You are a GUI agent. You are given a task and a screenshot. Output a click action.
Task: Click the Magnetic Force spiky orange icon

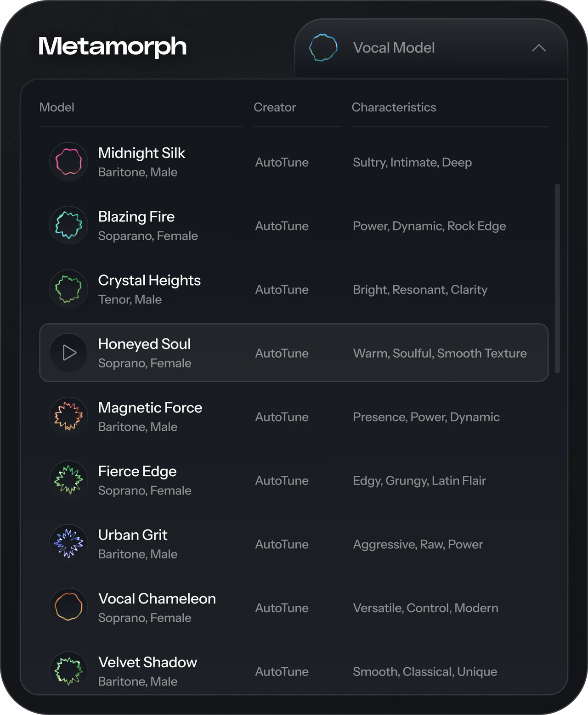(68, 416)
